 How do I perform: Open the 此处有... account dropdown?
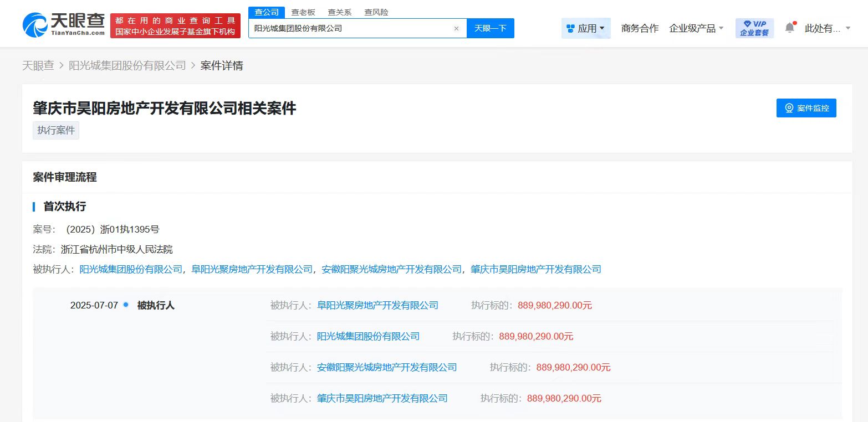coord(828,28)
